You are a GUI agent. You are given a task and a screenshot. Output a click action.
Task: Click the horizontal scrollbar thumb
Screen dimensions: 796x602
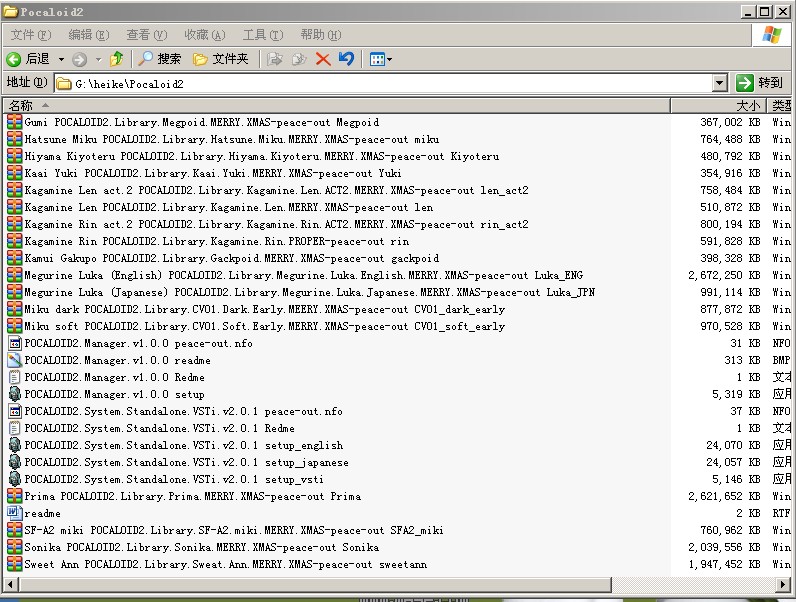tap(315, 584)
